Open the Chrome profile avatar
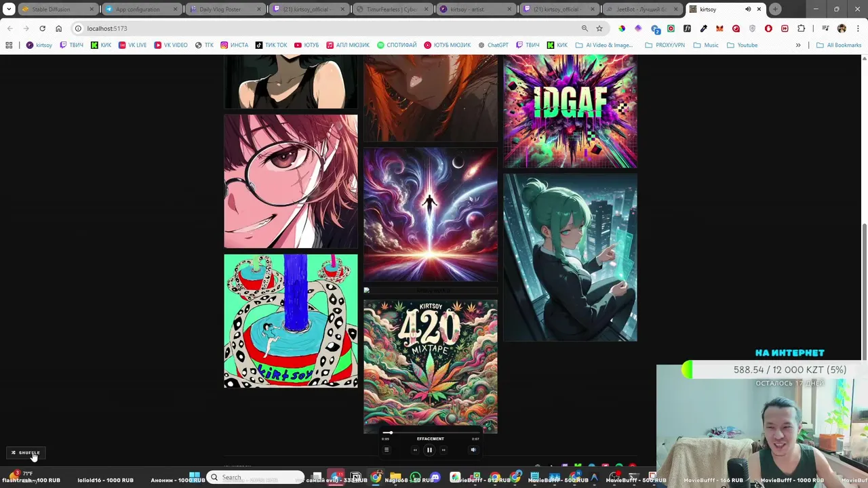 click(x=842, y=28)
